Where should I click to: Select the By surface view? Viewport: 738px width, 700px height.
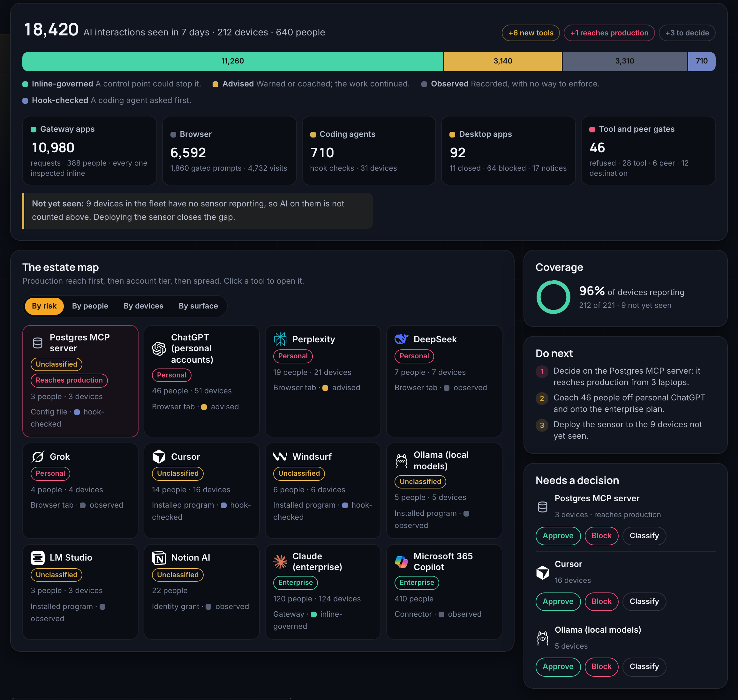(x=198, y=306)
